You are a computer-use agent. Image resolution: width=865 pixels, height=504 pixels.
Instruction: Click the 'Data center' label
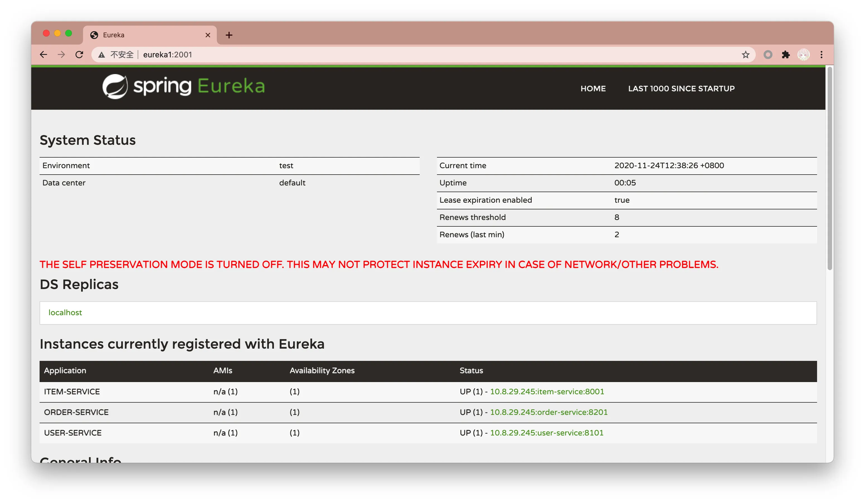coord(64,183)
